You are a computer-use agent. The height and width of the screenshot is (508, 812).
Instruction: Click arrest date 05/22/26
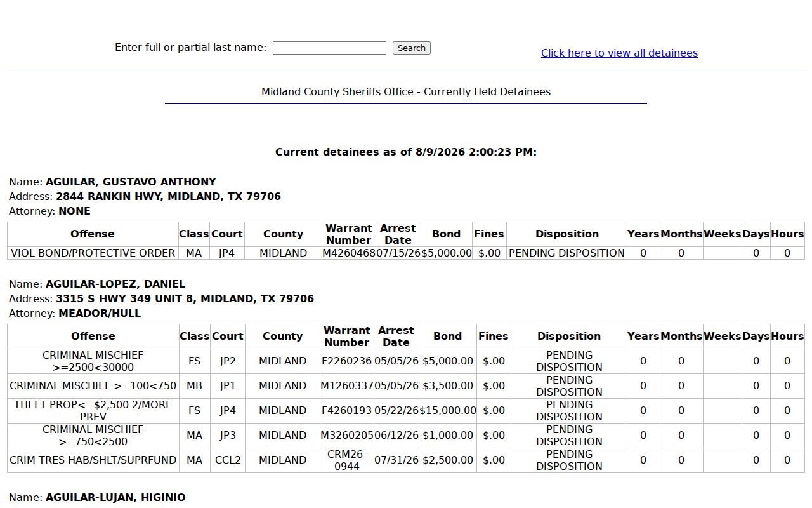396,410
